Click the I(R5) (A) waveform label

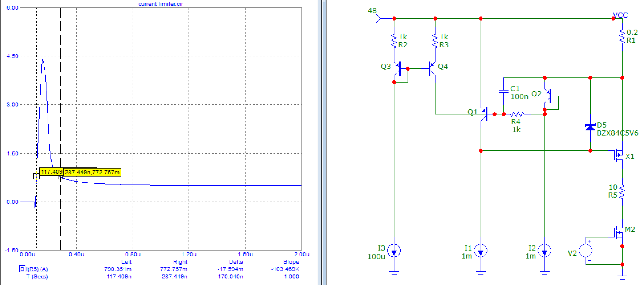(x=37, y=269)
